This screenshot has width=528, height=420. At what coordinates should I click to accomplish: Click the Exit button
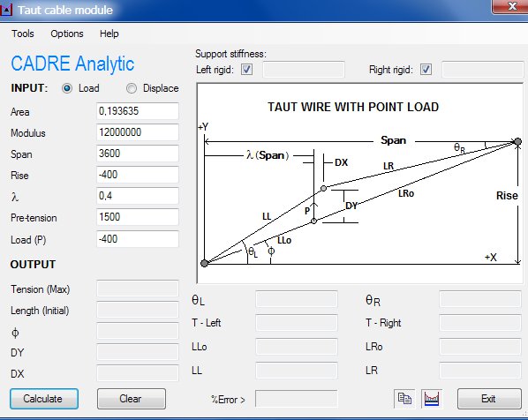point(489,399)
